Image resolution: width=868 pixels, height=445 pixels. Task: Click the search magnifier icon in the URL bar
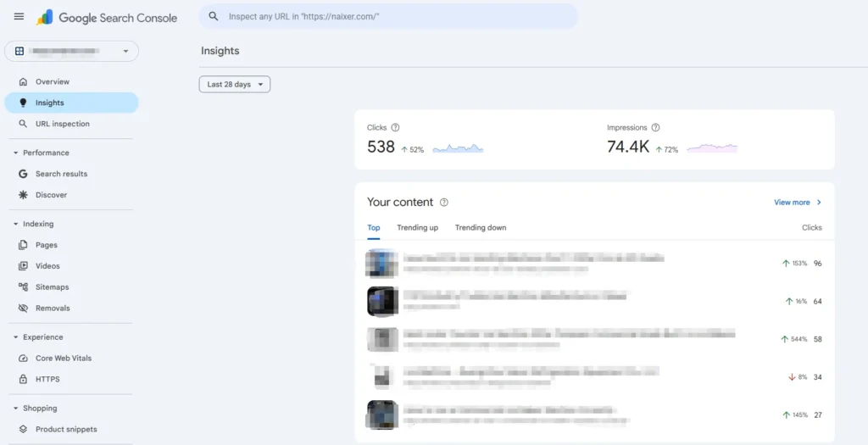(213, 16)
